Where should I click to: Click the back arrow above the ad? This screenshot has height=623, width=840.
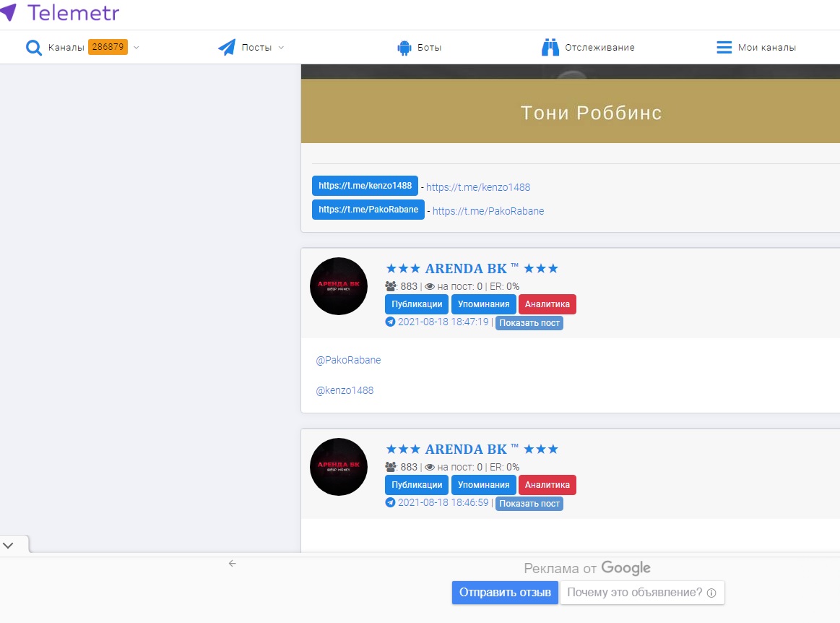pos(232,564)
